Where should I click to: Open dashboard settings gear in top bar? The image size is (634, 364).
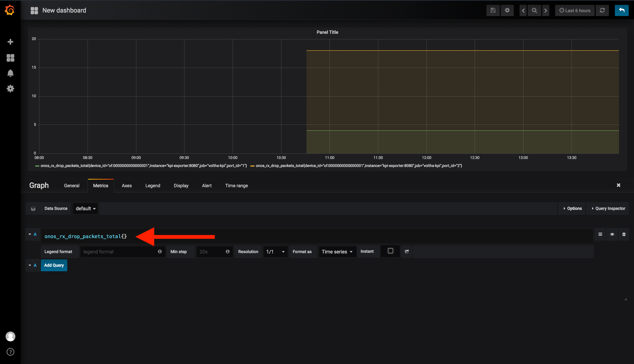pos(507,10)
